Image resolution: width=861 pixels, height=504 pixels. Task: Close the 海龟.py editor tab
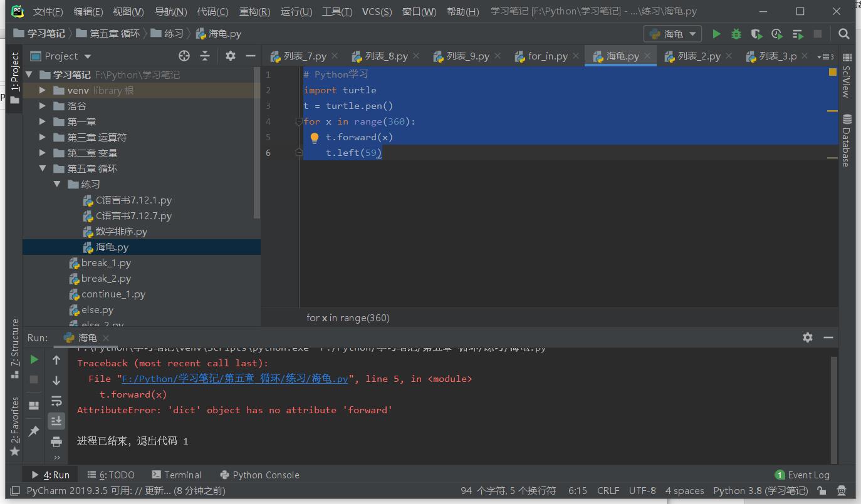coord(648,56)
